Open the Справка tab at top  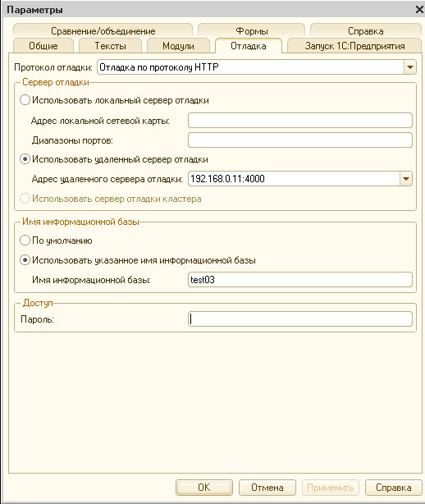(x=366, y=31)
